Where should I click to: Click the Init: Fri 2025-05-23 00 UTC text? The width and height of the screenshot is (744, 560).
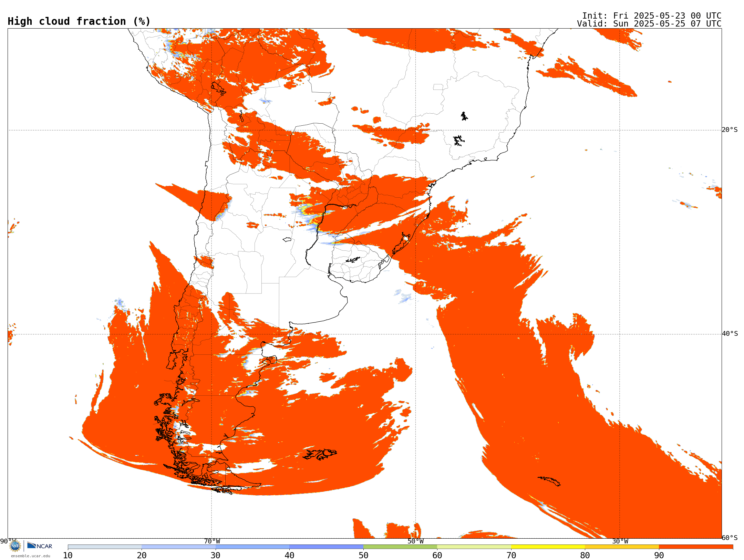tap(652, 16)
